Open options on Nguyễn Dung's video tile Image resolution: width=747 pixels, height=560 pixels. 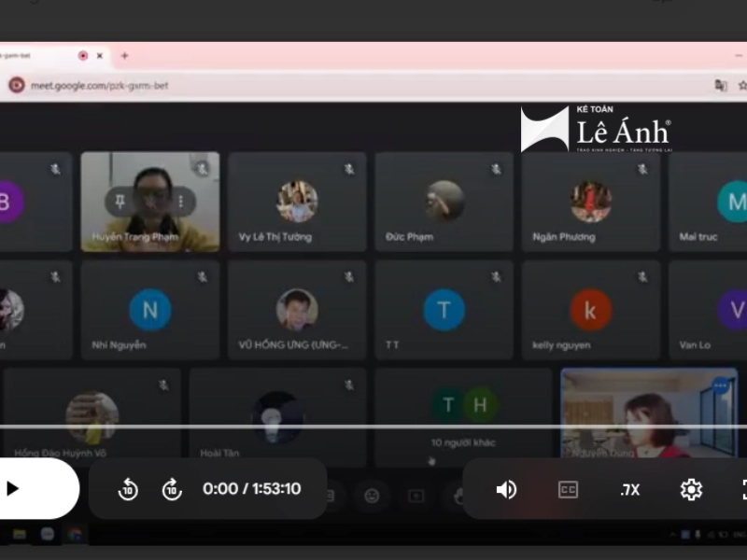[720, 385]
